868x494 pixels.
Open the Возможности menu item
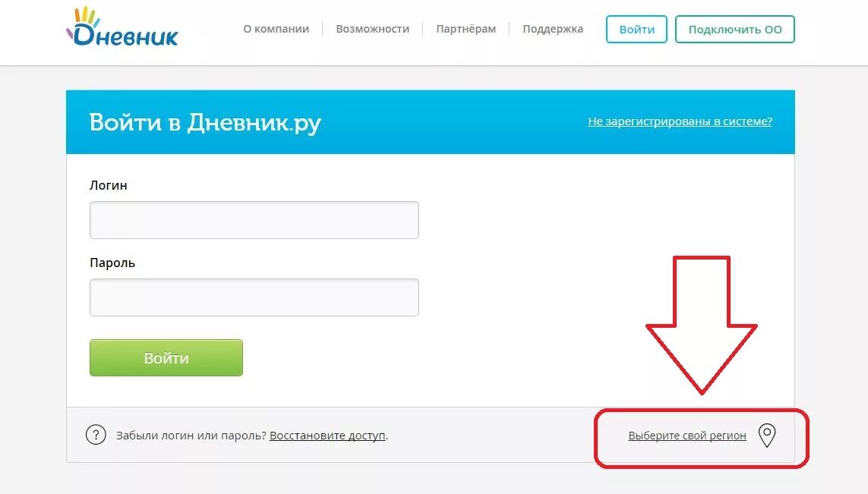pos(373,29)
